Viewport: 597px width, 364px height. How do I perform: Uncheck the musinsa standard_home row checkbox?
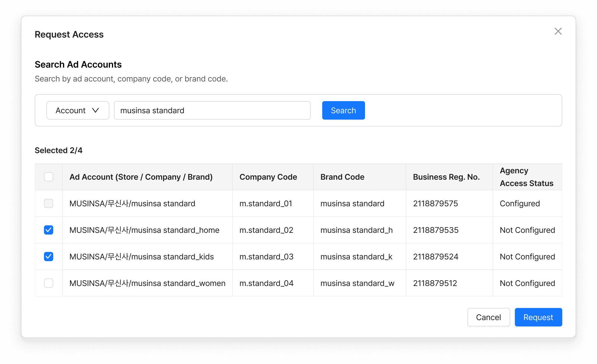click(49, 230)
